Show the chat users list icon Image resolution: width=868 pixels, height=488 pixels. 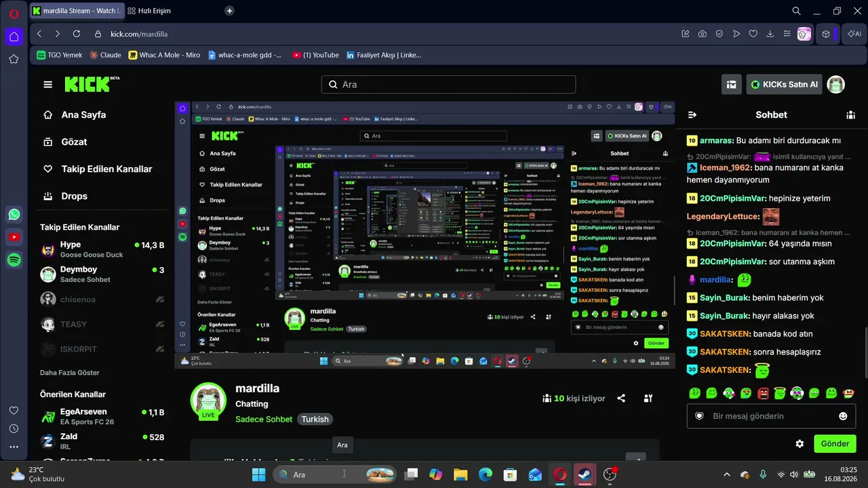(x=850, y=115)
